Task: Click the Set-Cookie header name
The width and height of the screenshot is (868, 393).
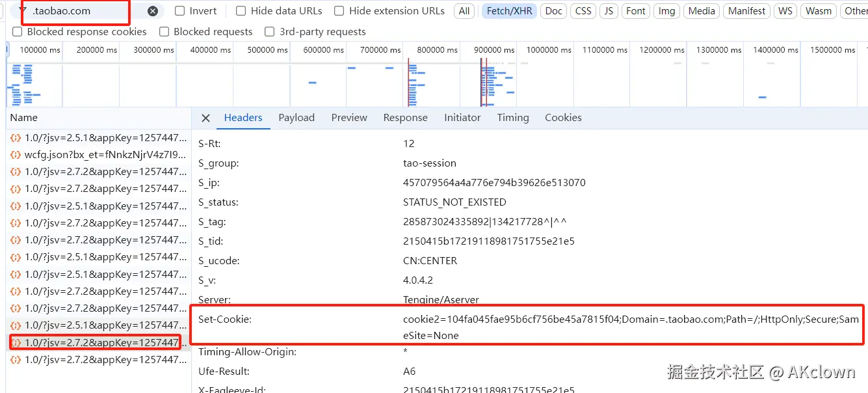Action: 225,319
